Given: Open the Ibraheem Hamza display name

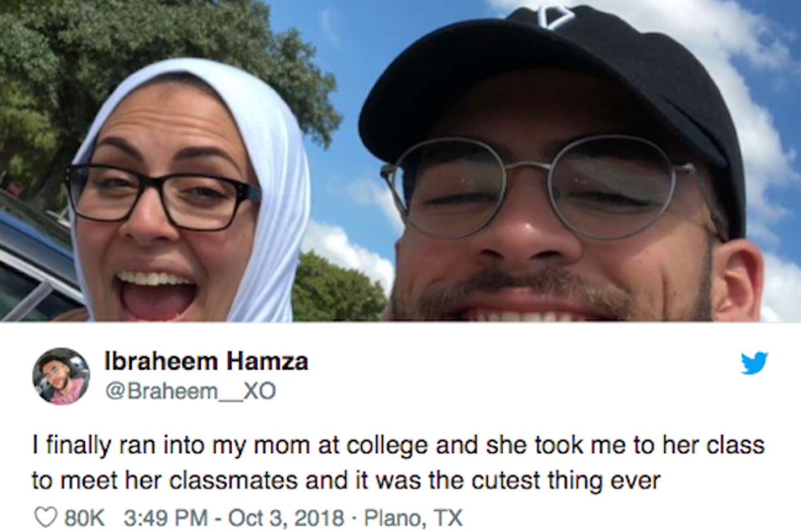Looking at the screenshot, I should (206, 362).
